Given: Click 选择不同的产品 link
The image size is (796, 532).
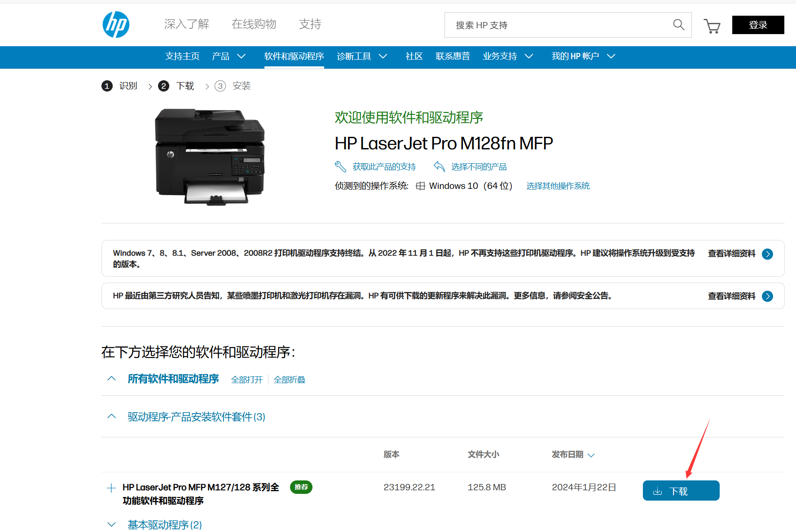Looking at the screenshot, I should 479,167.
